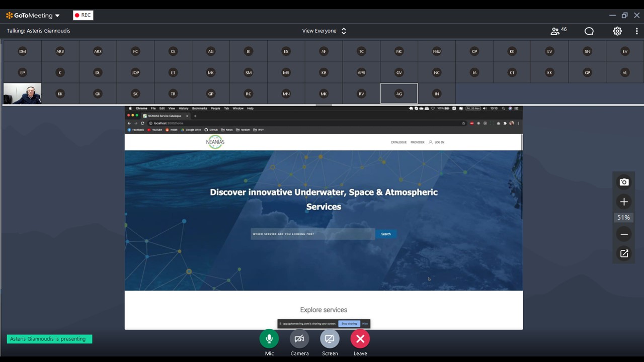
Task: Open the three-dot more options menu
Action: click(x=636, y=31)
